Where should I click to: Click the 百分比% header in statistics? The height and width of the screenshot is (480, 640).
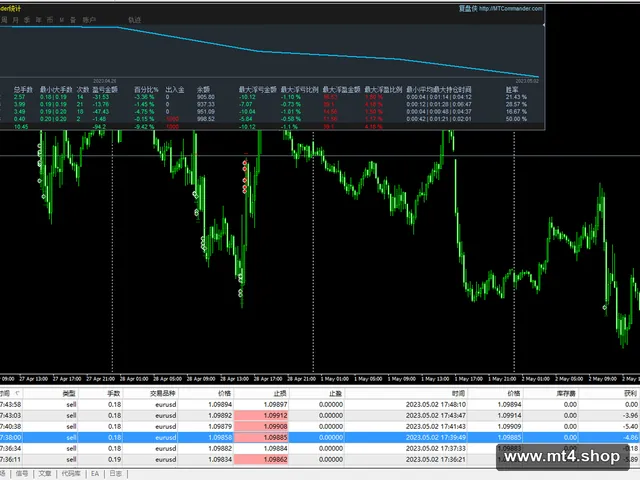coord(146,89)
